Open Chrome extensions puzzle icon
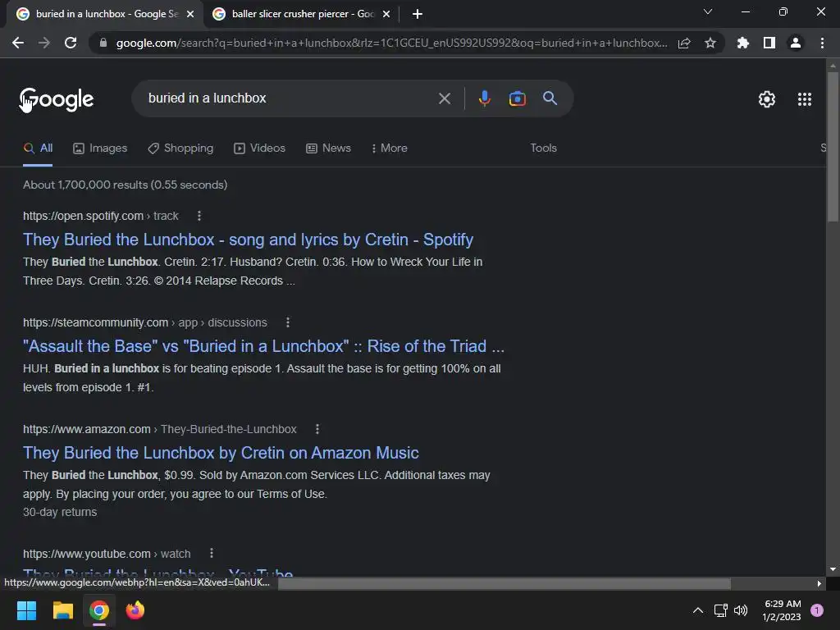Image resolution: width=840 pixels, height=630 pixels. (742, 43)
